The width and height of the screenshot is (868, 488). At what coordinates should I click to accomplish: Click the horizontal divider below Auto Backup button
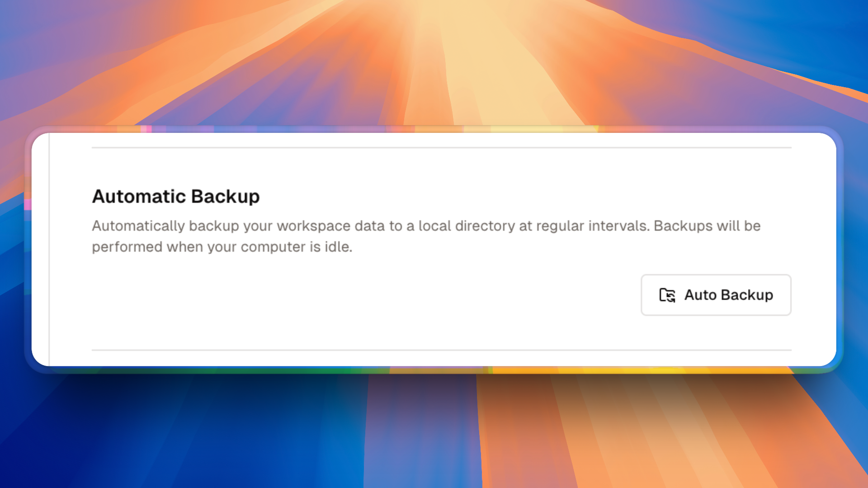(x=441, y=350)
